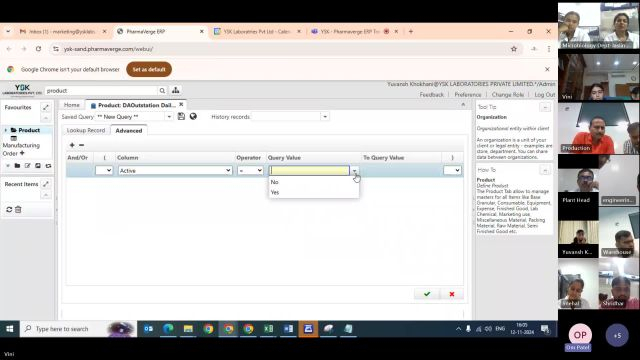Open Excel from the taskbar
This screenshot has height=360, width=640.
(x=269, y=329)
